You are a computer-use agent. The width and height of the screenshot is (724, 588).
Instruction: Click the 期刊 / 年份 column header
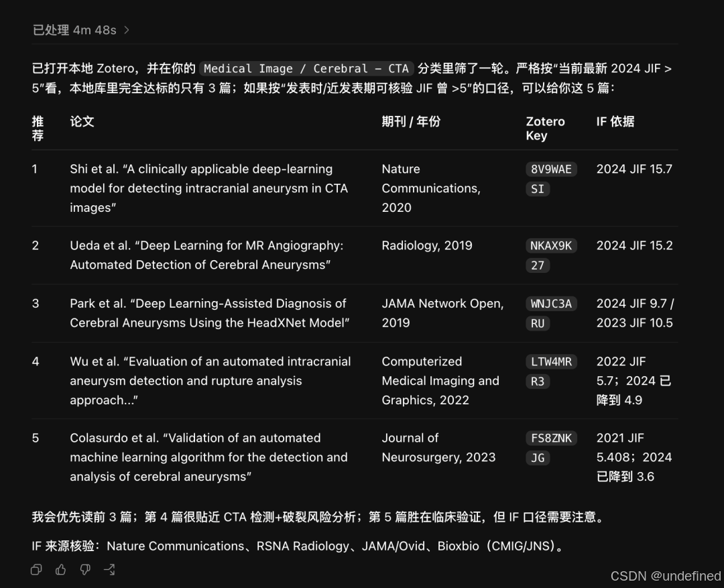tap(411, 121)
